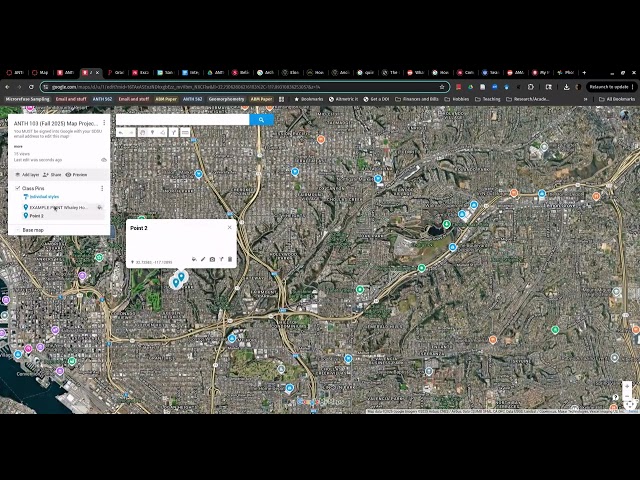Switch to the first ANTI browser tab
This screenshot has height=480, width=640.
coord(15,73)
